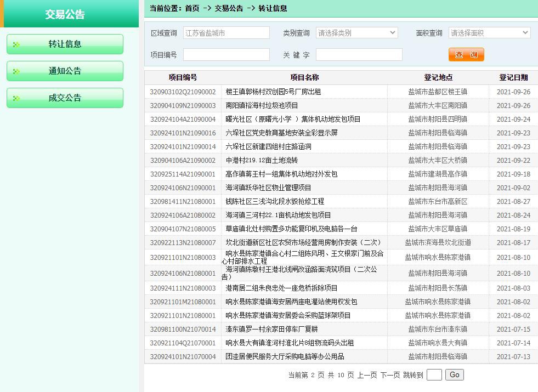Open project 中港村219.12亩土地流转

(x=262, y=161)
